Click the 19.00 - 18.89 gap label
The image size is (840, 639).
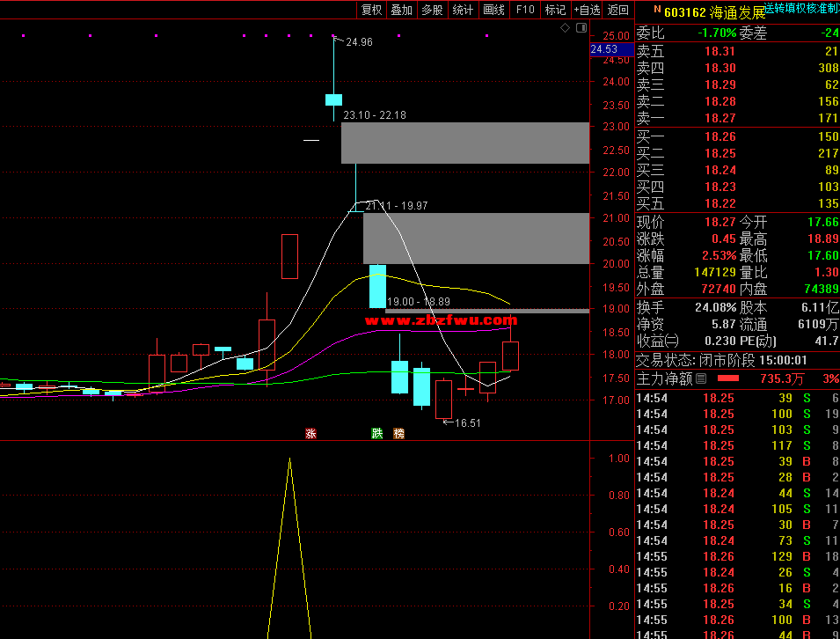coord(419,302)
